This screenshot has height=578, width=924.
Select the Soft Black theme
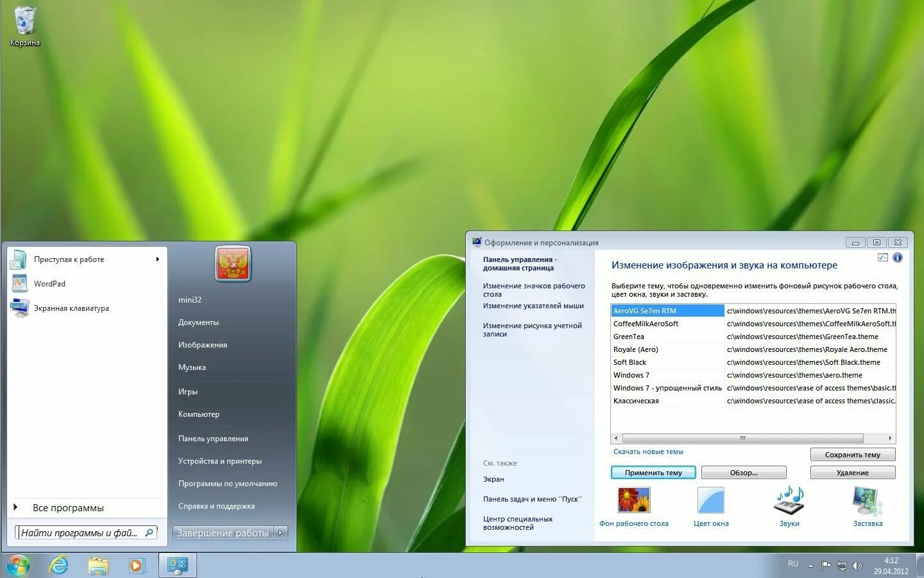point(753,362)
